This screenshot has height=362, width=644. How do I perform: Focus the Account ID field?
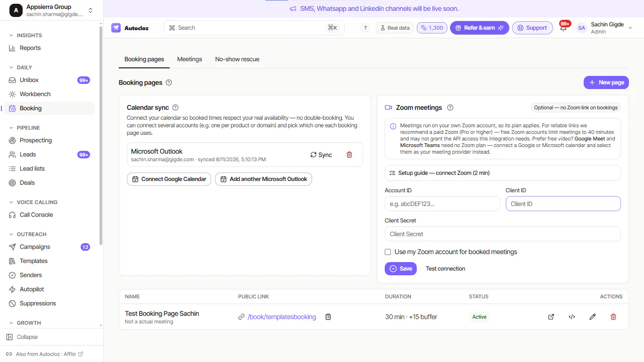pyautogui.click(x=442, y=204)
